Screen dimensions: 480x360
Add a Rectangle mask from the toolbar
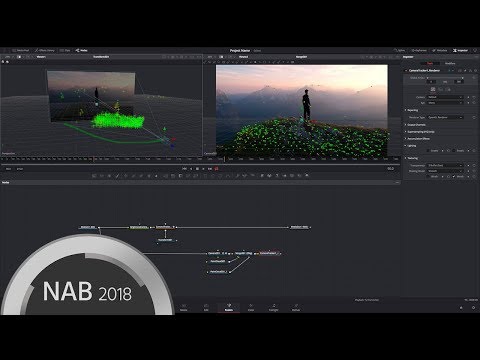point(205,176)
